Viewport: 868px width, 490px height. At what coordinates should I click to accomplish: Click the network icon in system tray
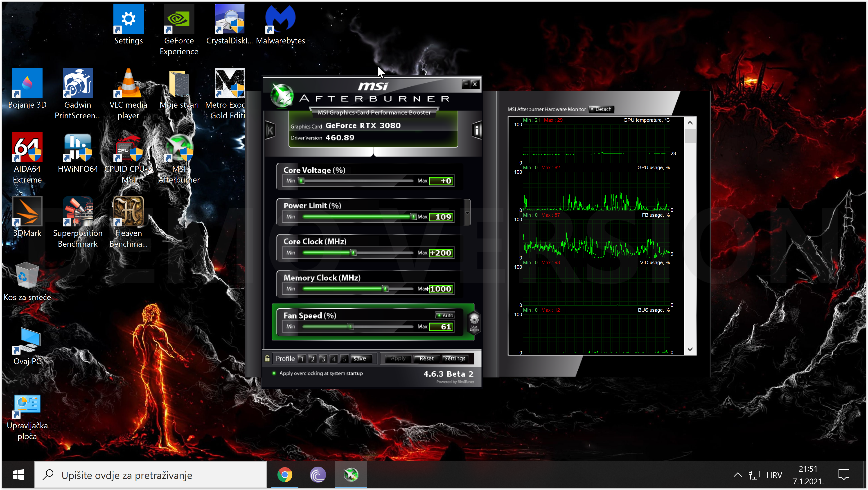click(x=754, y=475)
